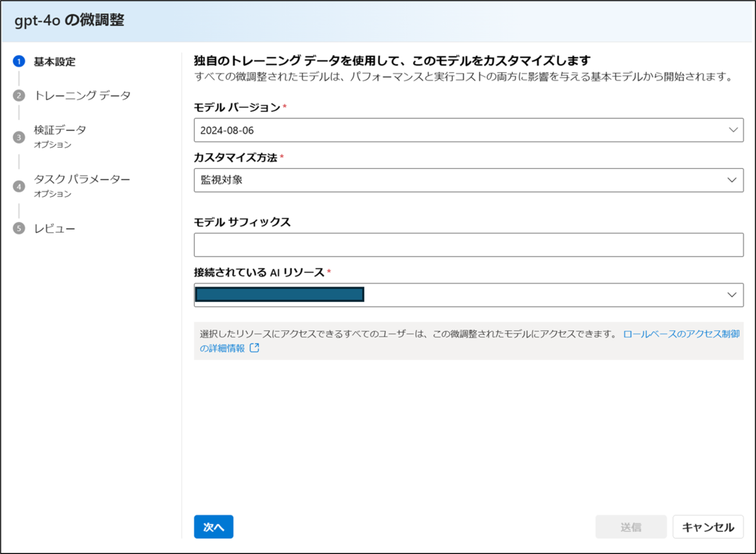The image size is (756, 554).
Task: Expand the モデル バージョン dropdown arrow
Action: pyautogui.click(x=732, y=129)
